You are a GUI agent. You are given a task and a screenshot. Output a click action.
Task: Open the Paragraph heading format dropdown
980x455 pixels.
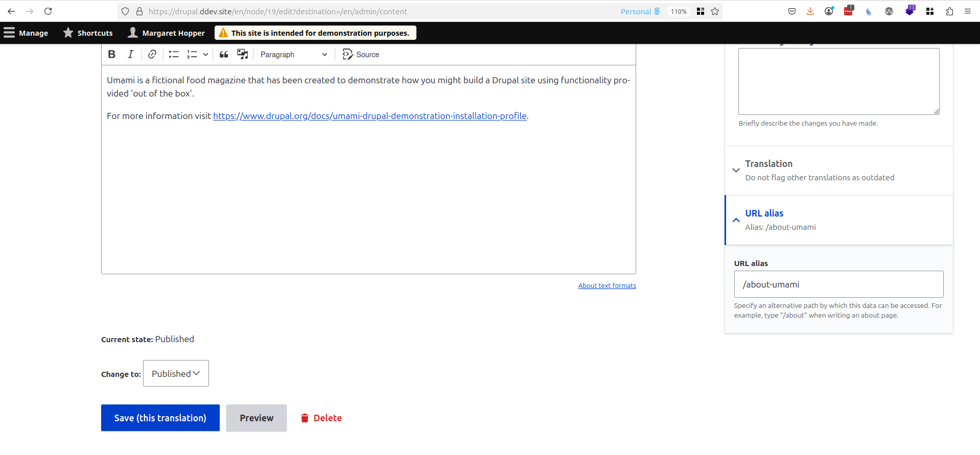(x=294, y=55)
